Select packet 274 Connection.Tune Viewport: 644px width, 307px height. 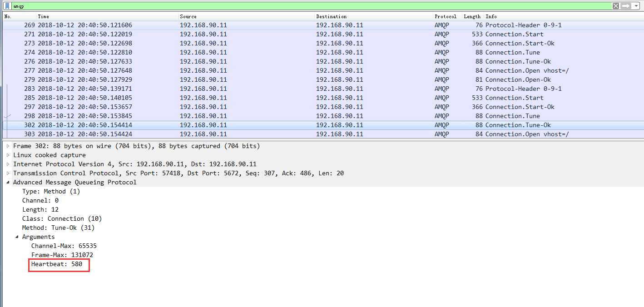(x=323, y=52)
